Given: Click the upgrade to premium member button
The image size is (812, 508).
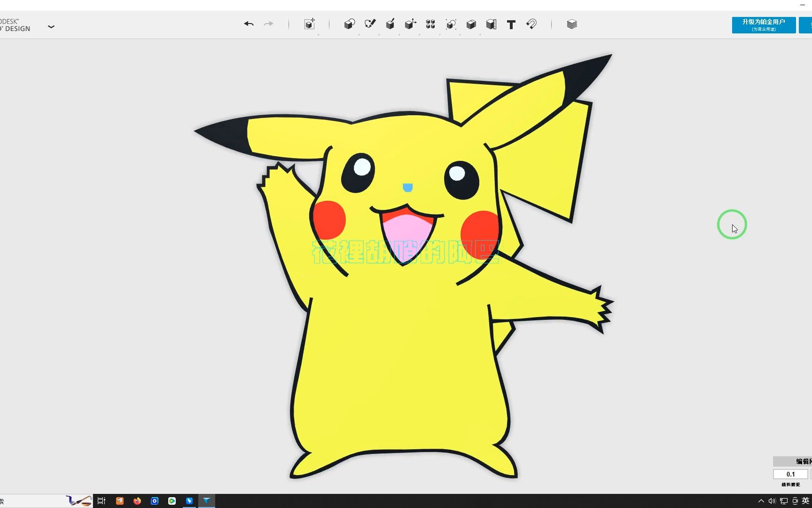Looking at the screenshot, I should (764, 25).
